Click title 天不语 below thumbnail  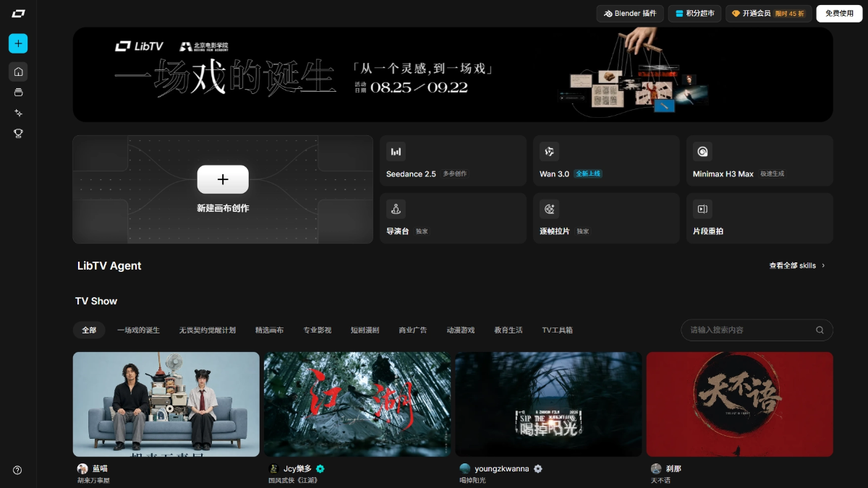click(661, 480)
